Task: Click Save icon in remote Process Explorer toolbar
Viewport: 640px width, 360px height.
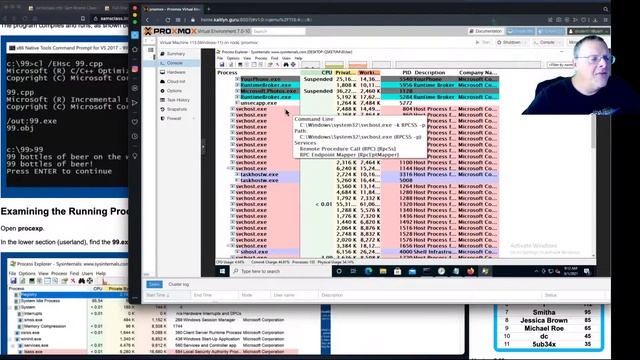Action: 222,64
